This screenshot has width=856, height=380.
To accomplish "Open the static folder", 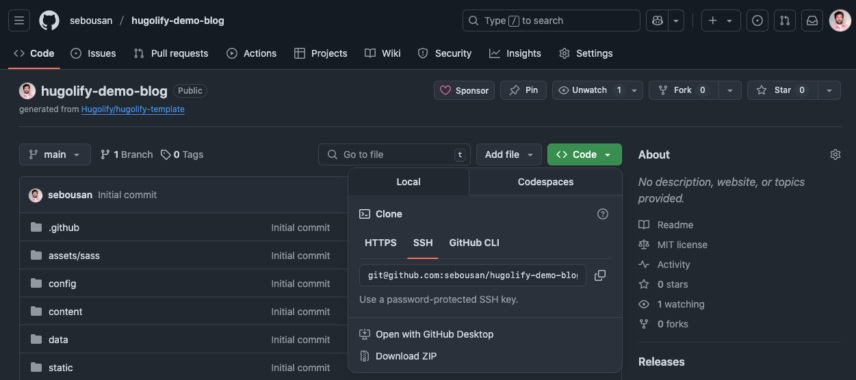I will click(x=60, y=367).
